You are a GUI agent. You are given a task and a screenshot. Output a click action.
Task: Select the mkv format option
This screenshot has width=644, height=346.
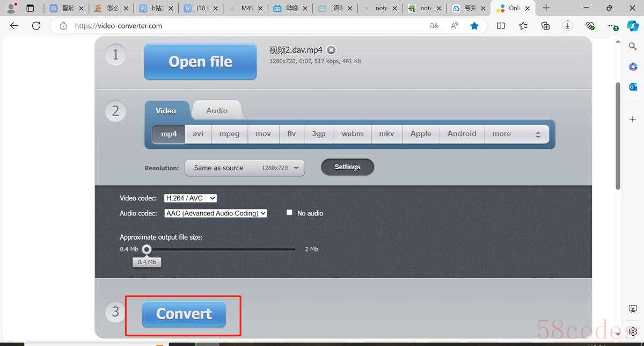coord(387,134)
